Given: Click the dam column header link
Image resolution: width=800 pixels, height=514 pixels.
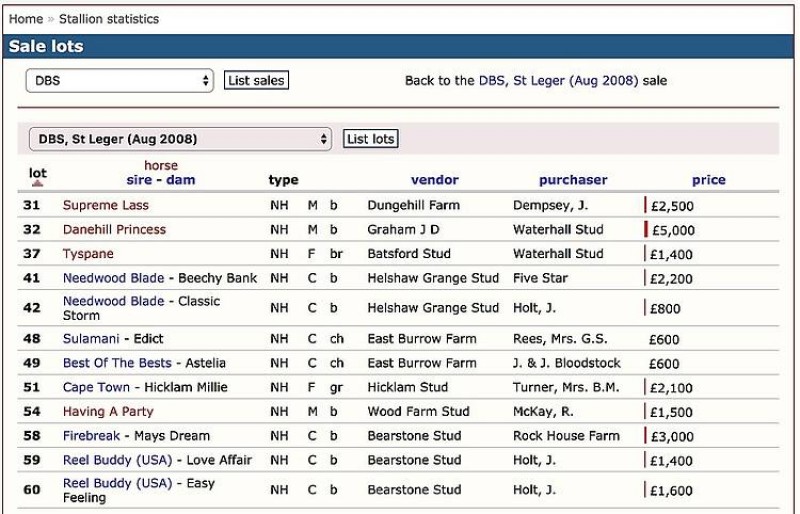Looking at the screenshot, I should click(181, 180).
